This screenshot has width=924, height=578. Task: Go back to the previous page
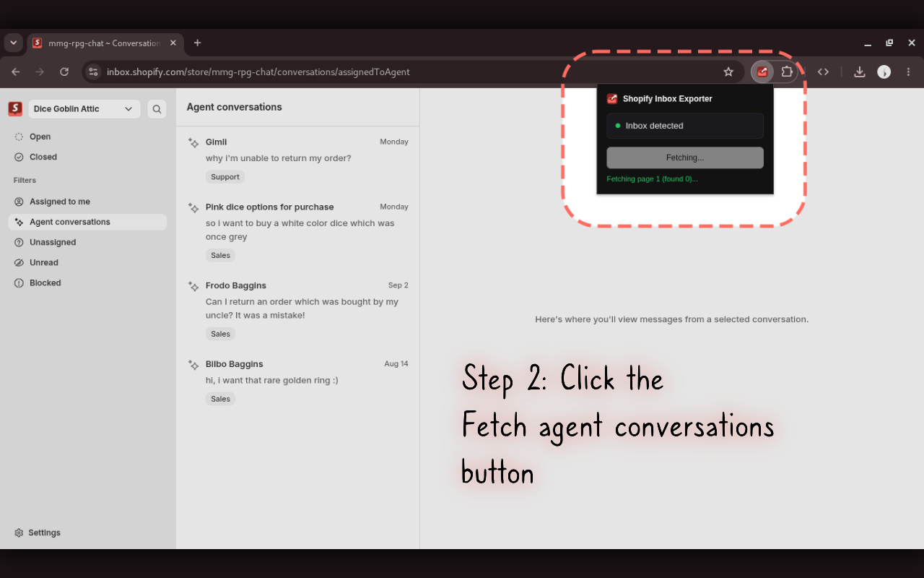click(x=16, y=72)
